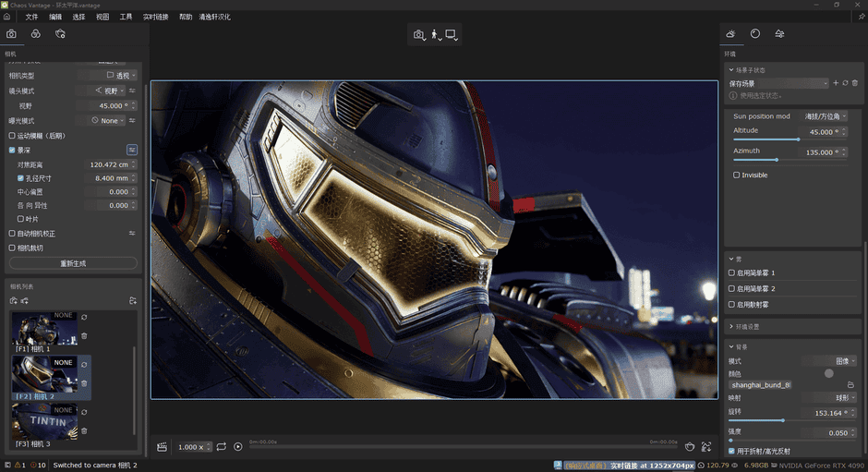Open auto camera correction settings icon
This screenshot has height=472, width=868.
(x=132, y=234)
